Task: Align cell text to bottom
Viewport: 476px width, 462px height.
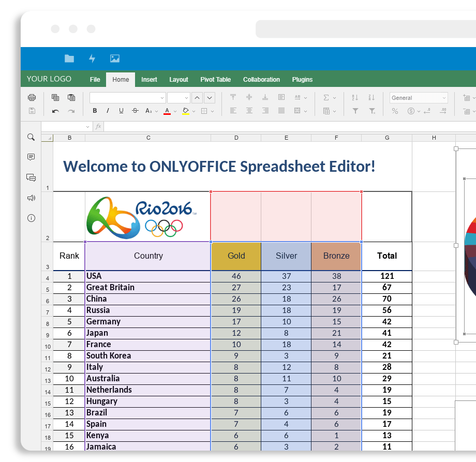Action: click(265, 97)
